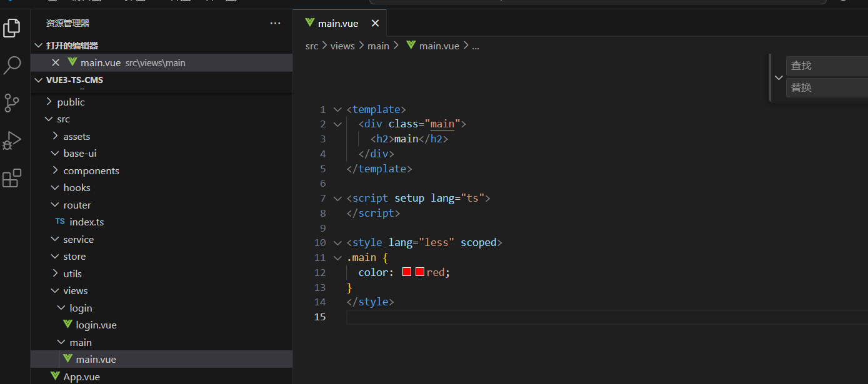Collapse the src folder
This screenshot has height=384, width=868.
[x=63, y=119]
